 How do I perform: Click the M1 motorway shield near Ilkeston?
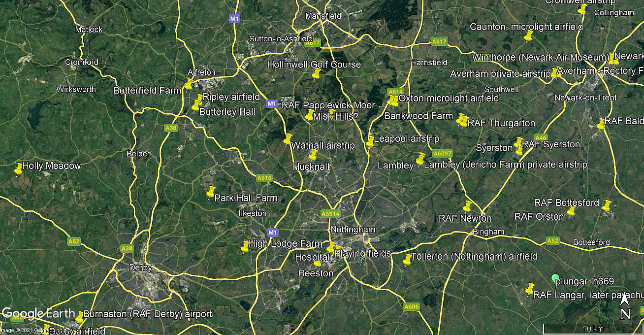[271, 232]
